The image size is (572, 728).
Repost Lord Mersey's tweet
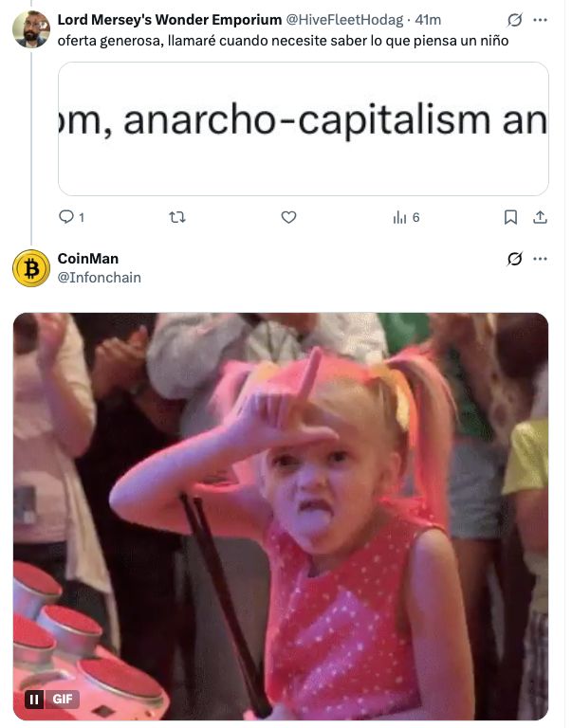coord(177,217)
